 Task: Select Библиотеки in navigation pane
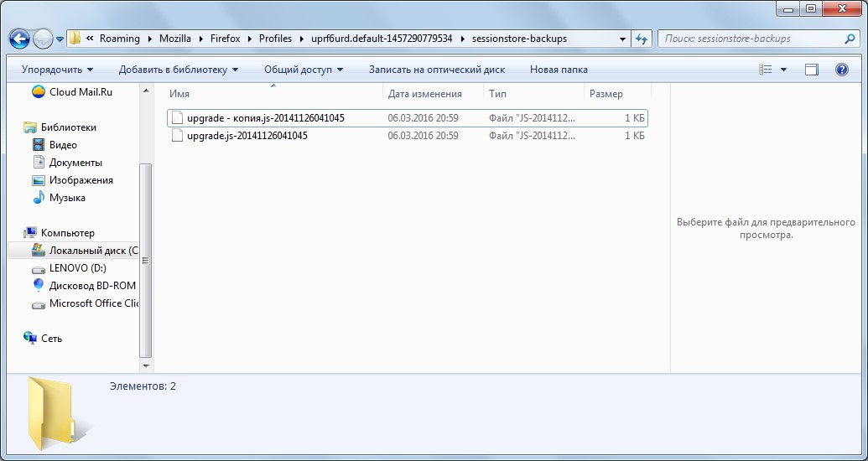[x=69, y=127]
